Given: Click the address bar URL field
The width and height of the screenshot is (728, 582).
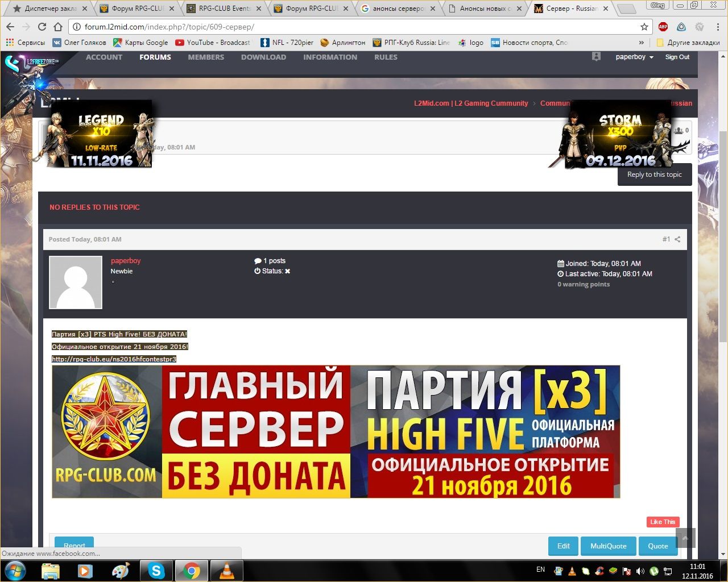Looking at the screenshot, I should pos(353,27).
